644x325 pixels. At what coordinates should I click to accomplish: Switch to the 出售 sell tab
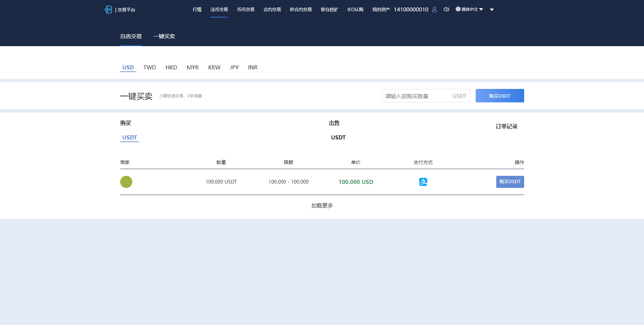point(334,123)
